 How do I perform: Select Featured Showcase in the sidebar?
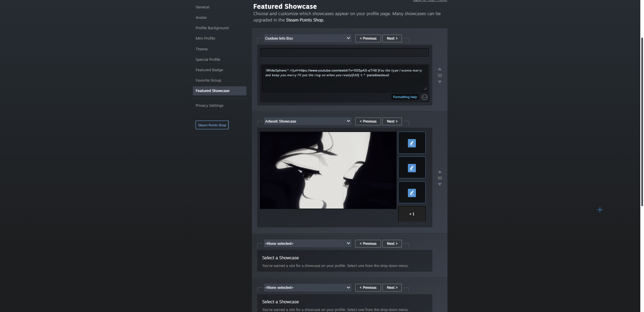coord(219,91)
